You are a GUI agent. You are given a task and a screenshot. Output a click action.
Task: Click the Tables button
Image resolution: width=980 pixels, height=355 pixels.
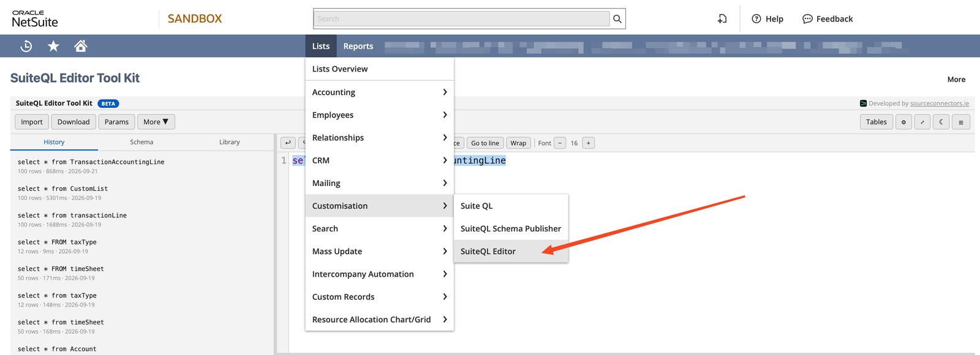[x=876, y=122]
